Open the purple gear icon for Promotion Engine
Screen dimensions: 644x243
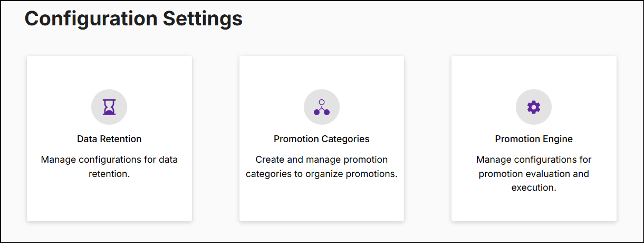tap(534, 107)
